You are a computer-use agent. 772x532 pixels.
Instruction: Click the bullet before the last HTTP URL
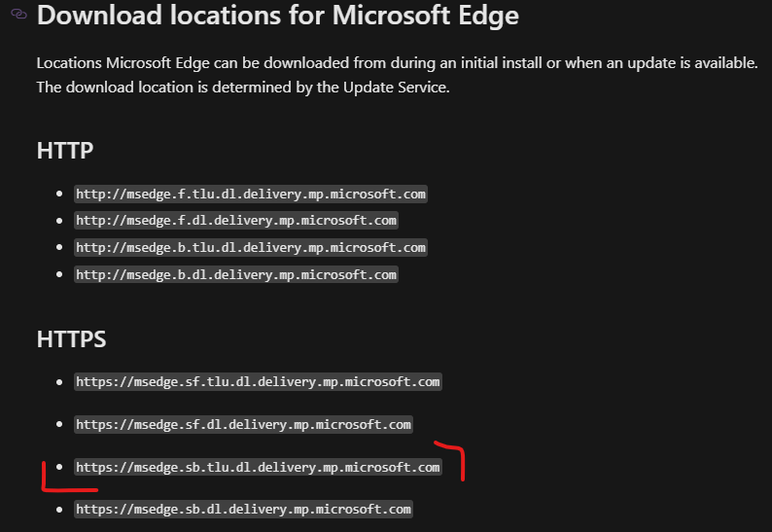[x=59, y=274]
